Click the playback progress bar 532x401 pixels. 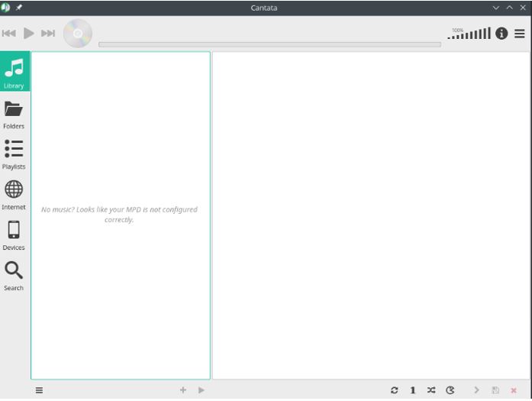point(269,44)
